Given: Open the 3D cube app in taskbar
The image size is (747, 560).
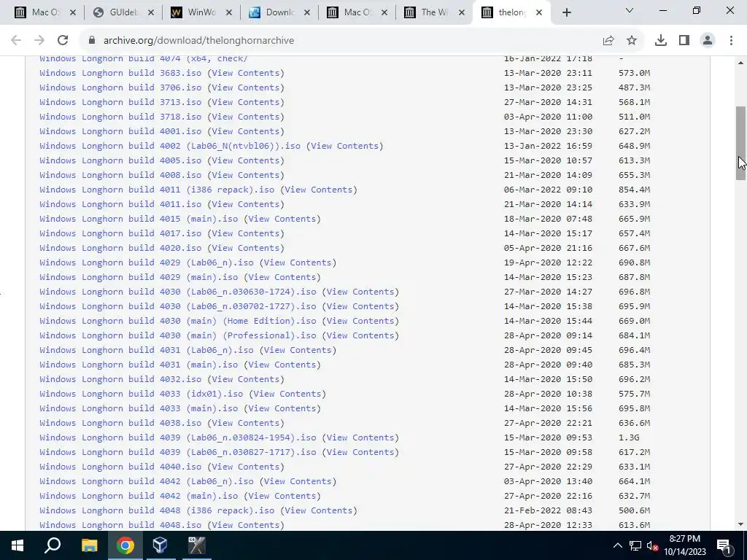Looking at the screenshot, I should tap(160, 545).
